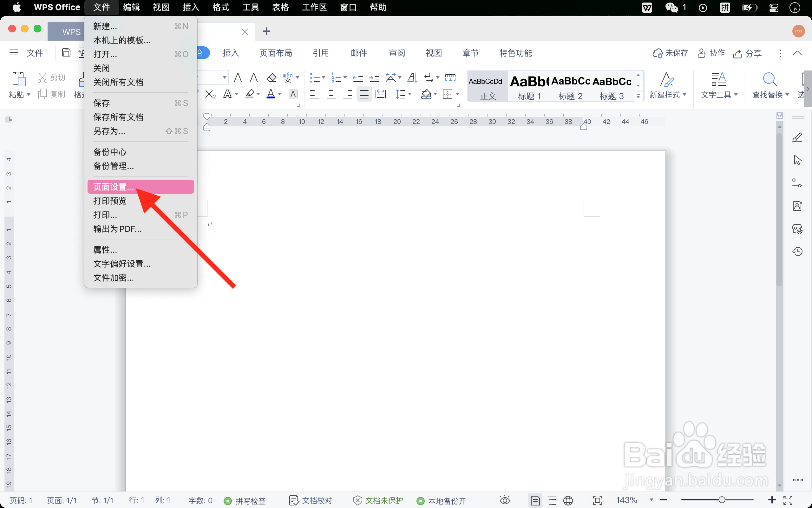The height and width of the screenshot is (508, 812).
Task: Click the user avatar at top right
Action: 799,31
